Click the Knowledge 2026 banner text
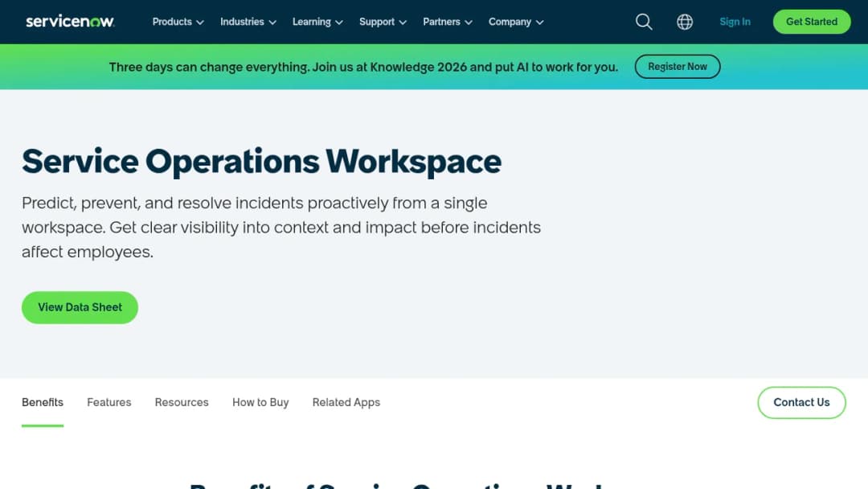Viewport: 868px width, 489px height. (x=363, y=67)
